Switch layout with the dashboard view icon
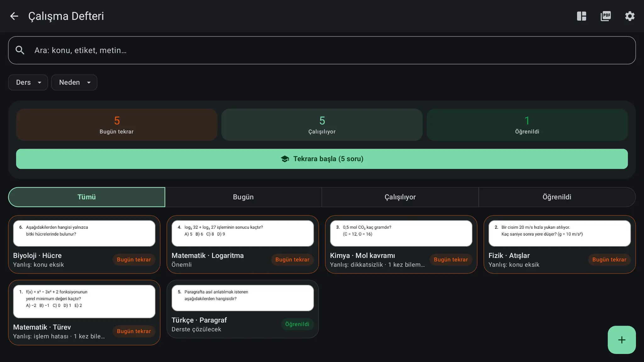This screenshot has height=362, width=644. click(x=581, y=16)
